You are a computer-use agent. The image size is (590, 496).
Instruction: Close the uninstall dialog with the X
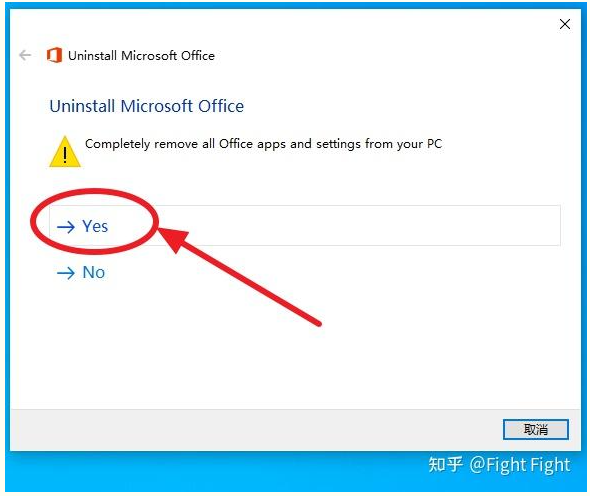(x=564, y=24)
